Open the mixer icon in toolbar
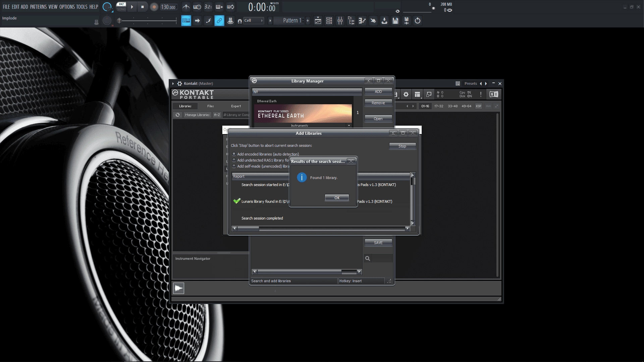 340,21
